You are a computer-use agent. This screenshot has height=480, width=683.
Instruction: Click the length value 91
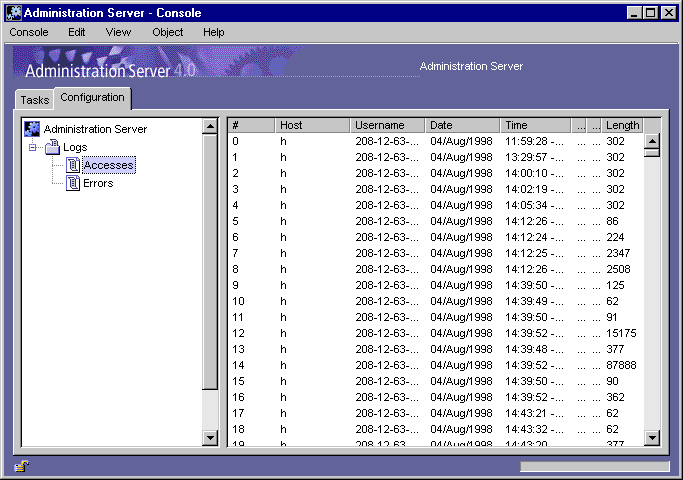[612, 317]
